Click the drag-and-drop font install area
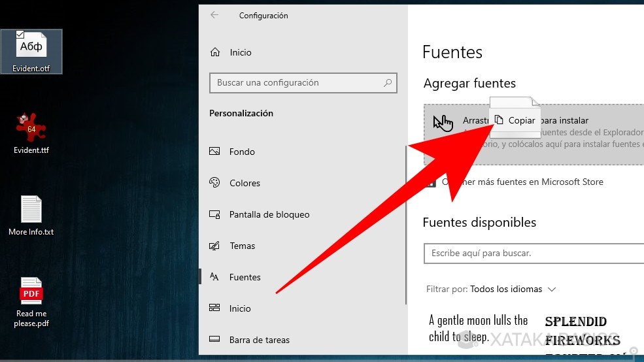This screenshot has width=644, height=362. point(534,135)
